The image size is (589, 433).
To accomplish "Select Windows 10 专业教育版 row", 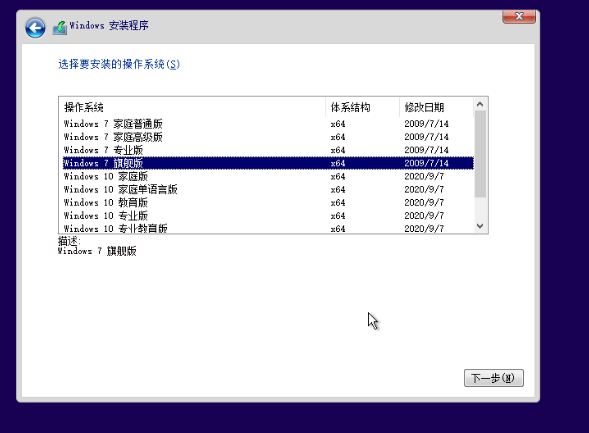I will pos(268,228).
